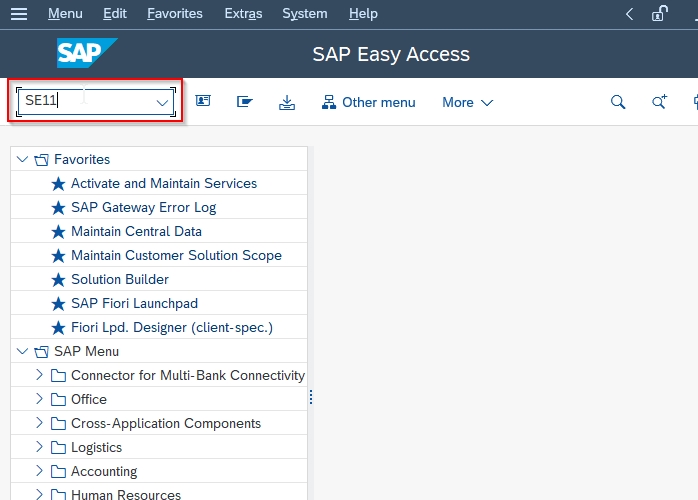The width and height of the screenshot is (698, 500).
Task: Open the command field history dropdown
Action: (162, 103)
